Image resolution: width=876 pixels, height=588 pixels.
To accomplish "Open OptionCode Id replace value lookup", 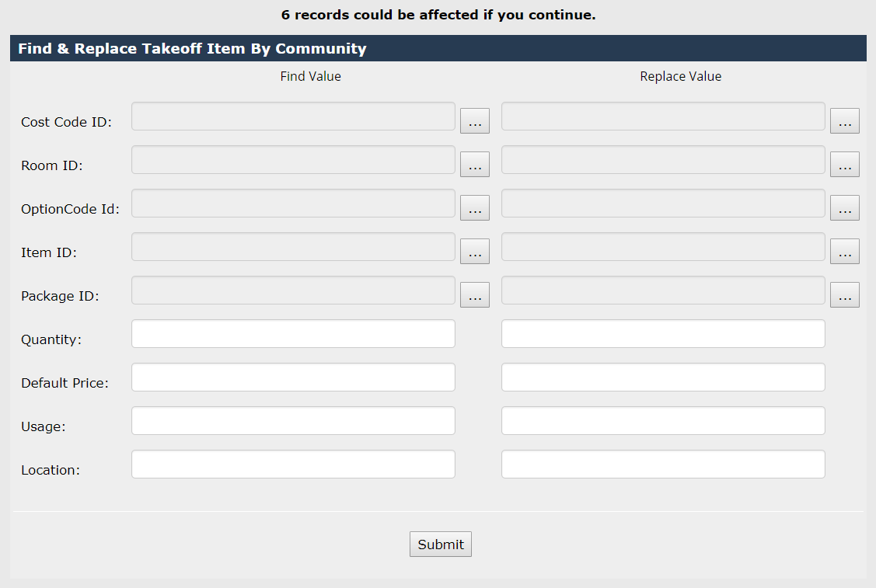I will (845, 208).
